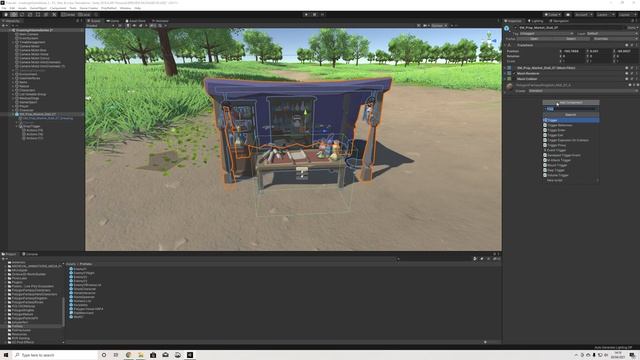This screenshot has width=640, height=360.
Task: Open the Layout dropdown in top bar
Action: tap(627, 15)
